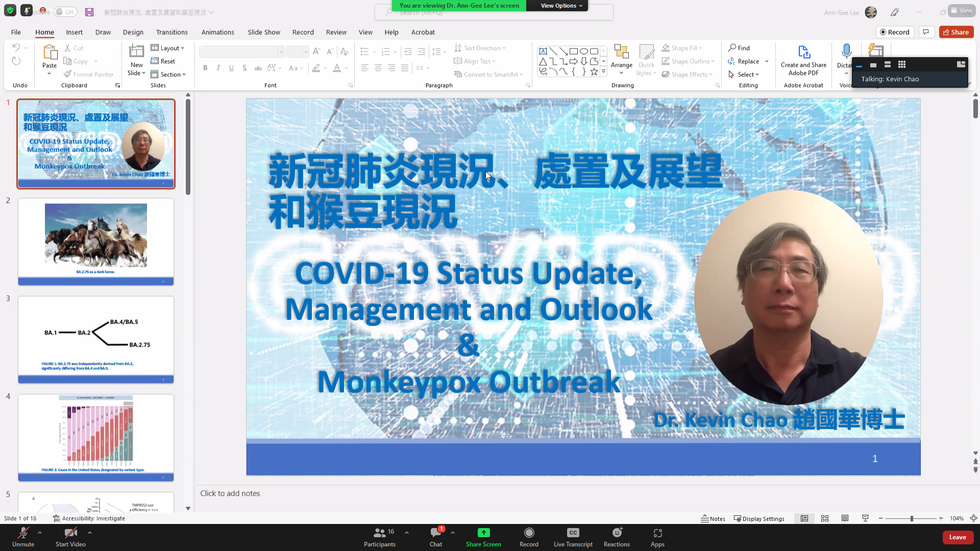Select slide 3 thumbnail with BA.2.75 diagram
Image resolution: width=980 pixels, height=551 pixels.
(x=96, y=339)
